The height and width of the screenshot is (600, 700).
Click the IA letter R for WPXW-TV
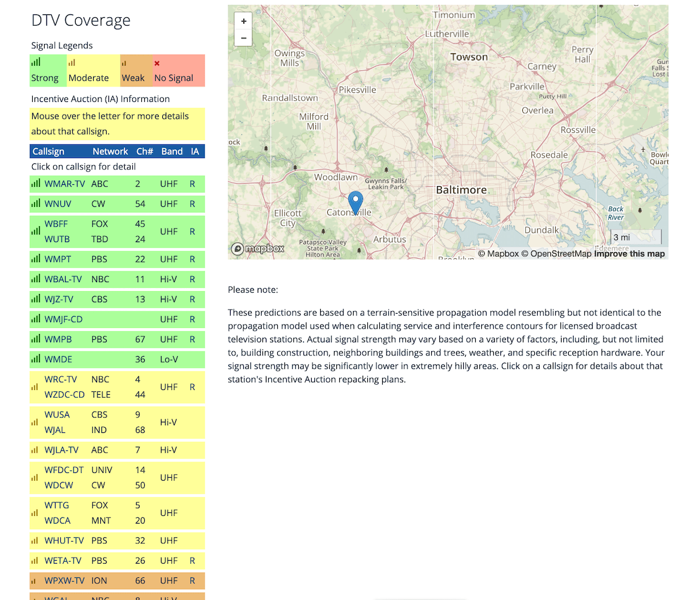pyautogui.click(x=193, y=581)
